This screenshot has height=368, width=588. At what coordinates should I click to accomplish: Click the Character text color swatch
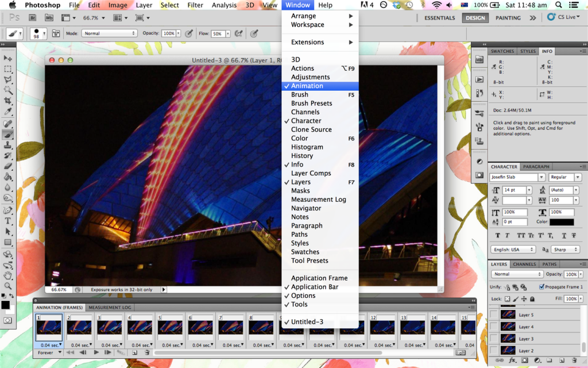(x=562, y=222)
